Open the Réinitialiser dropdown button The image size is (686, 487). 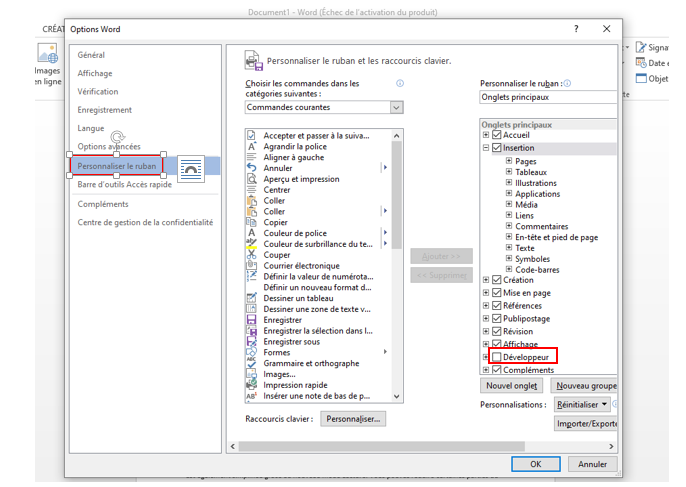(x=583, y=404)
